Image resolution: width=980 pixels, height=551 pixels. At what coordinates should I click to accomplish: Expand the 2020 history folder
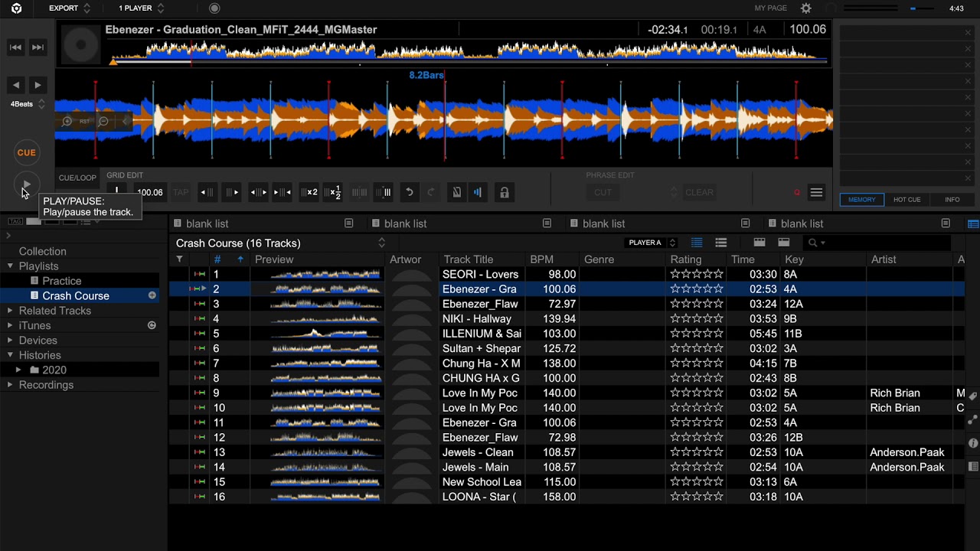[19, 370]
